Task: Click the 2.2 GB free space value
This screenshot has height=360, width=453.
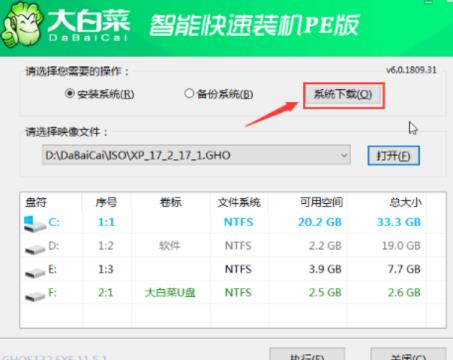Action: (x=325, y=246)
